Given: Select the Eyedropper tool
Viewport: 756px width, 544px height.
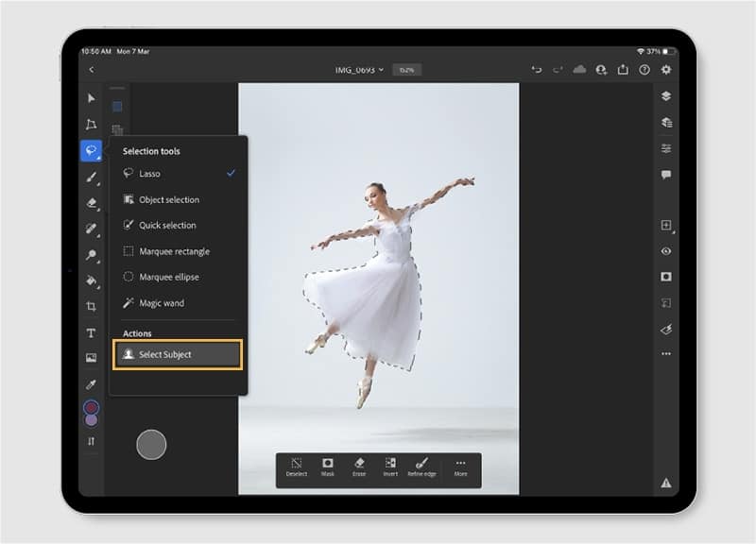Looking at the screenshot, I should coord(91,384).
